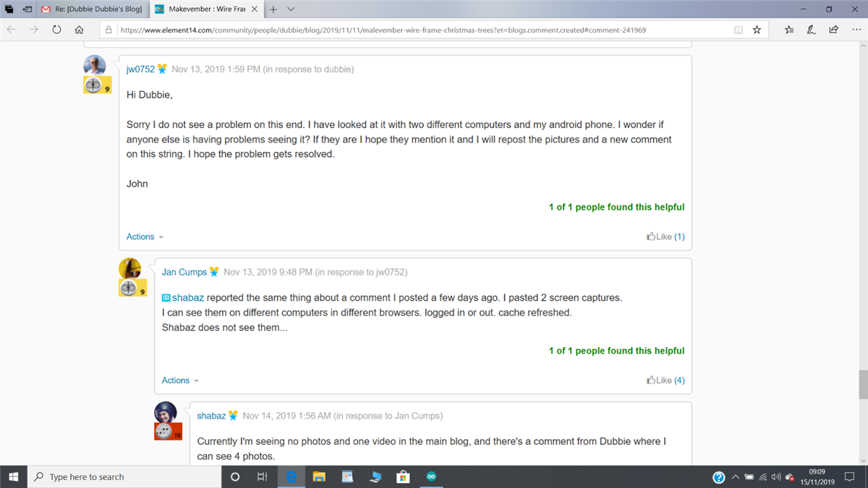Refresh the page with the reload icon
Image resolution: width=868 pixels, height=488 pixels.
(x=56, y=30)
